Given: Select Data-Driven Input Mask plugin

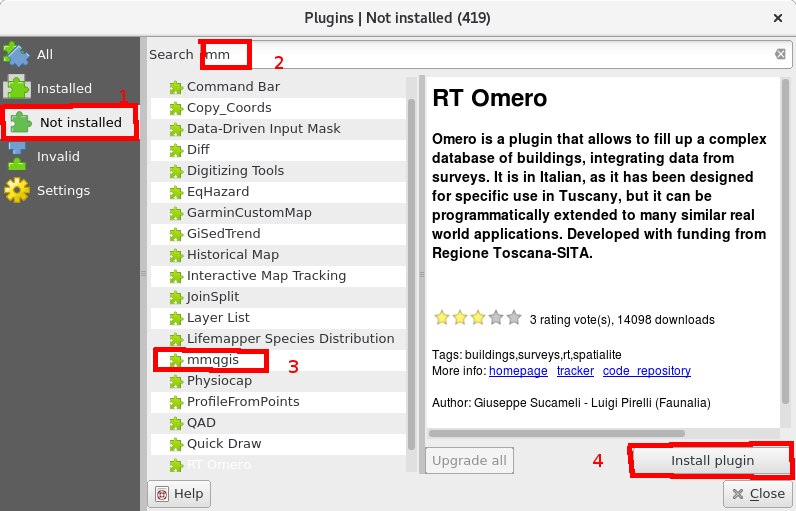Looking at the screenshot, I should coord(278,129).
